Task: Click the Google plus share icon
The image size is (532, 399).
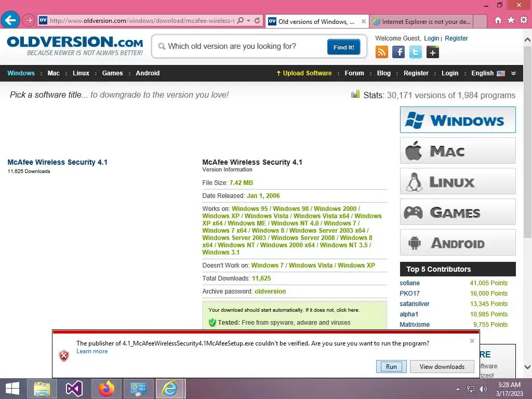Action: (433, 52)
